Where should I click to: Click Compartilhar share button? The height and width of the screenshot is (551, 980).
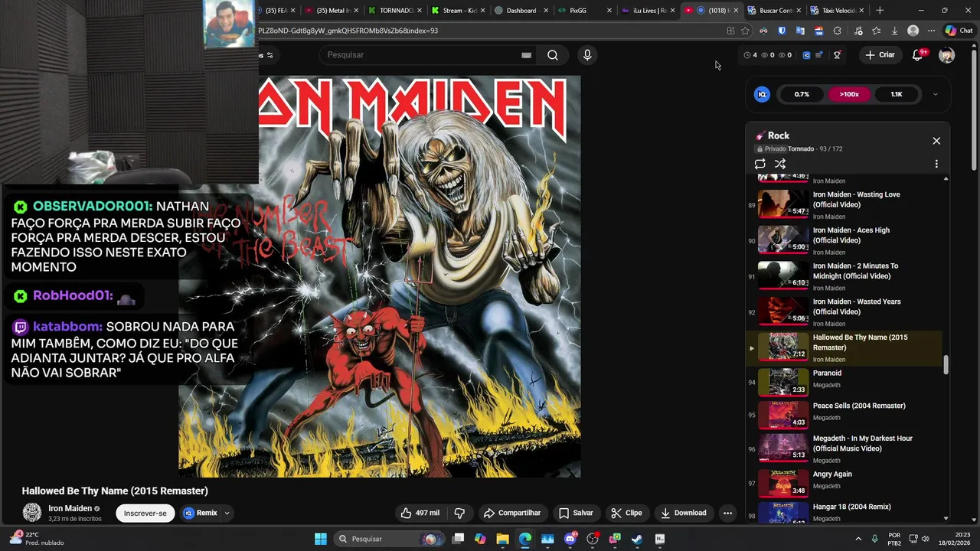(x=512, y=513)
